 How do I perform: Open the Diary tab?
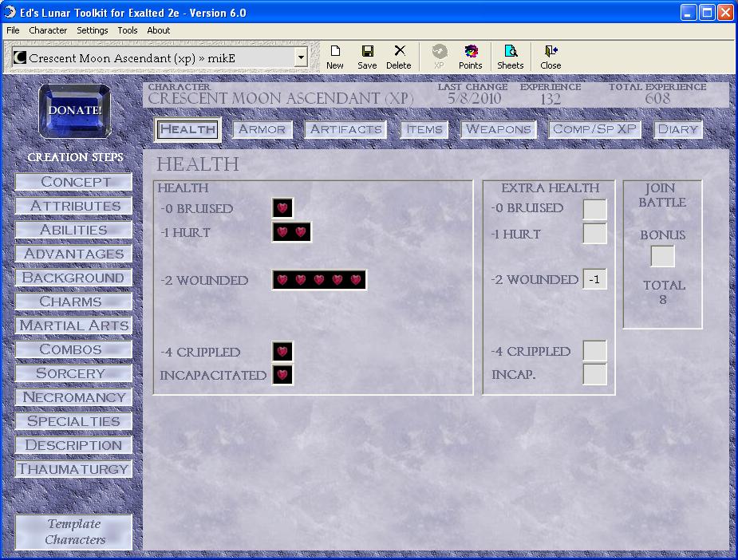pyautogui.click(x=678, y=129)
